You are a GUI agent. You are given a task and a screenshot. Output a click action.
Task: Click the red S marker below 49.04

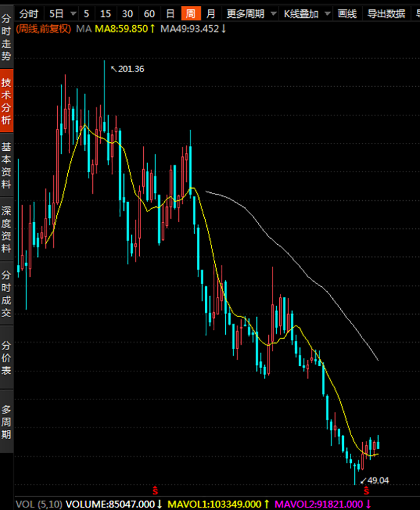tap(366, 490)
